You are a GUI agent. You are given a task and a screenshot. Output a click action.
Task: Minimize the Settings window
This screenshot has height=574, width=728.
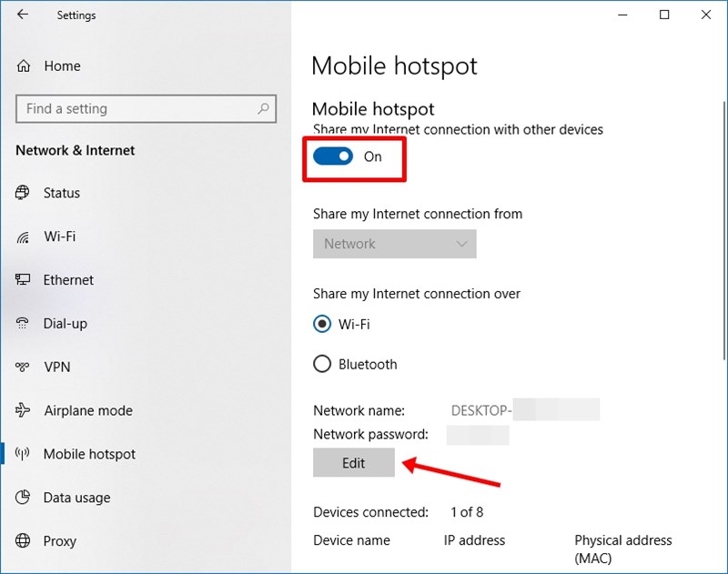623,15
